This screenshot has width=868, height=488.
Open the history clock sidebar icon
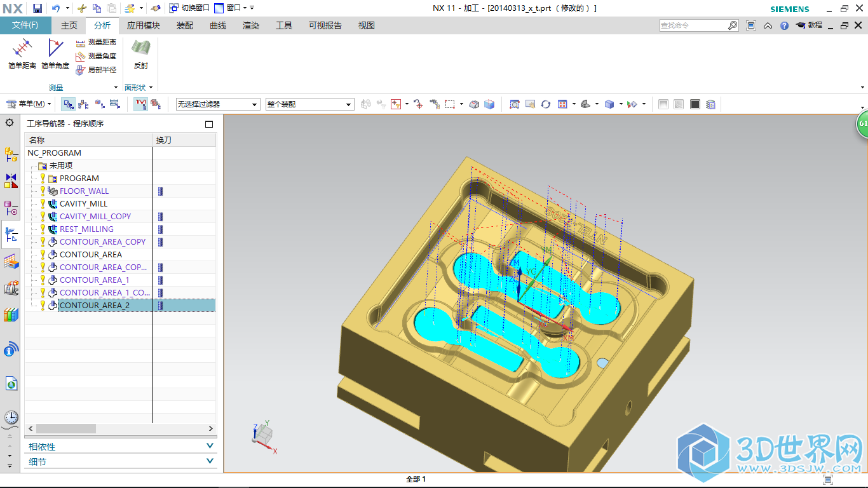[11, 417]
